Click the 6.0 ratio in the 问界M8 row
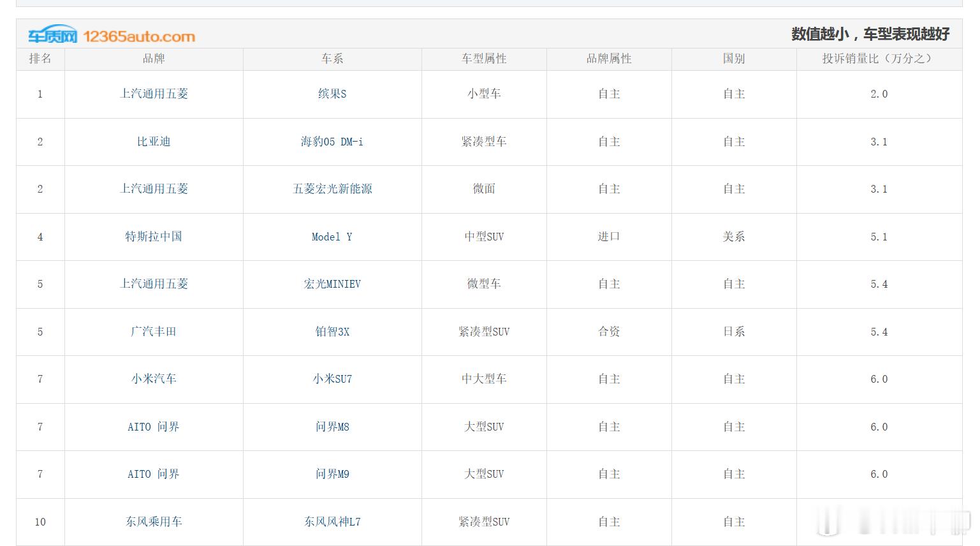Viewport: 980px width, 546px height. (879, 427)
